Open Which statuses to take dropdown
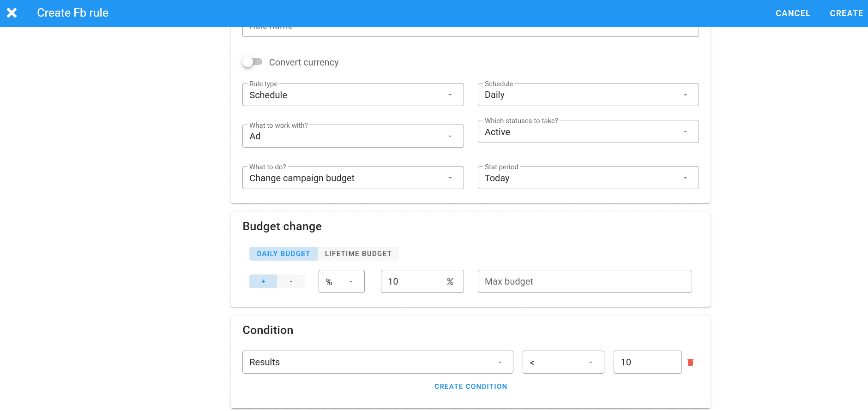Image resolution: width=868 pixels, height=411 pixels. tap(588, 131)
